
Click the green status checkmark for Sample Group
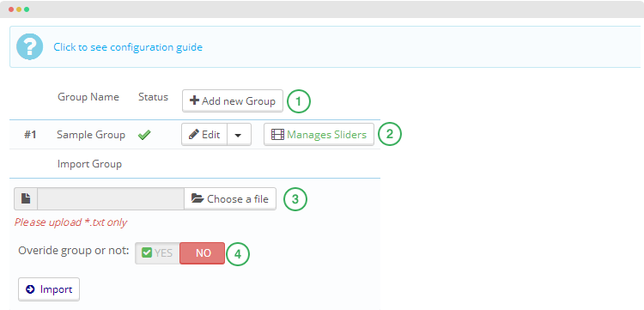pos(144,135)
